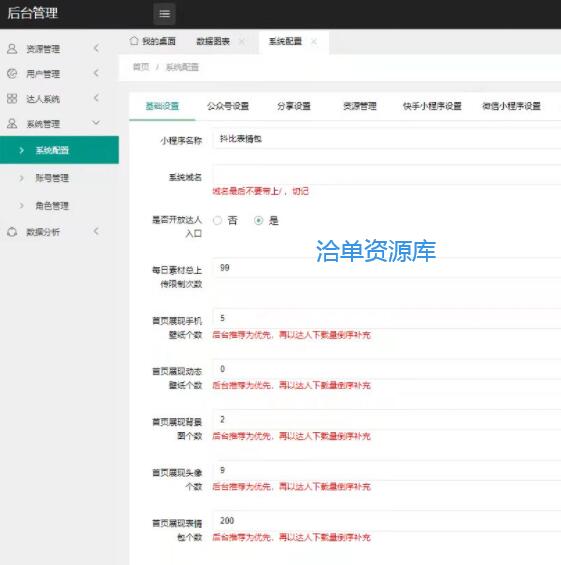Click the 首页 breadcrumb link

click(x=141, y=67)
